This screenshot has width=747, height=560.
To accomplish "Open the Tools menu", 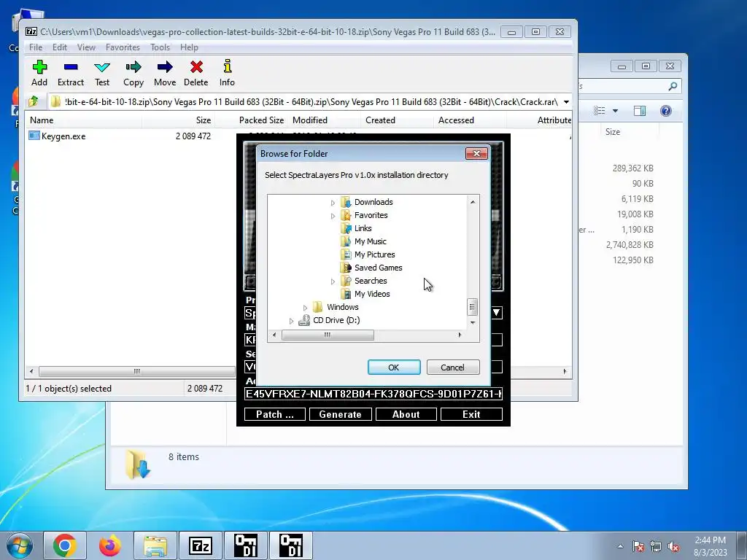I will point(160,47).
